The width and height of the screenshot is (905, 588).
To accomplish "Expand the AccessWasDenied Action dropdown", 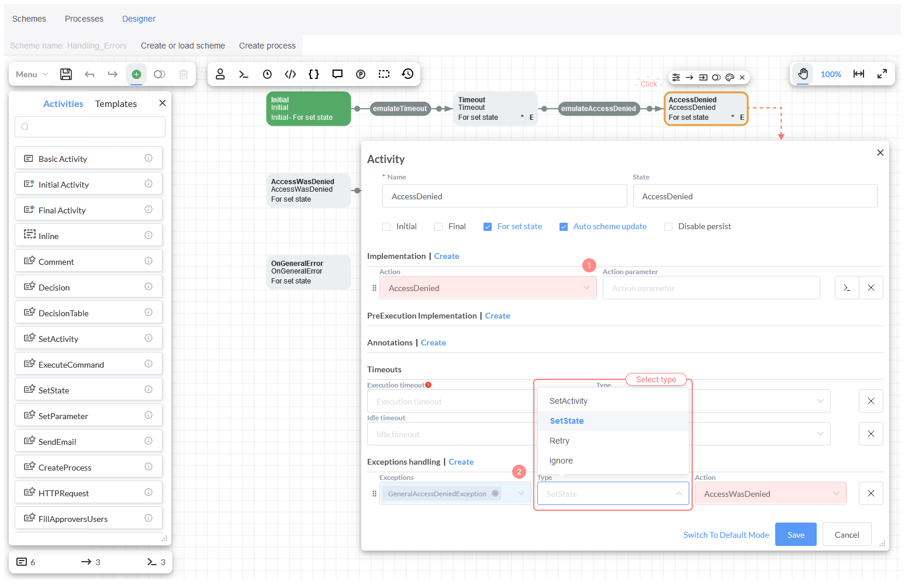I will click(836, 493).
